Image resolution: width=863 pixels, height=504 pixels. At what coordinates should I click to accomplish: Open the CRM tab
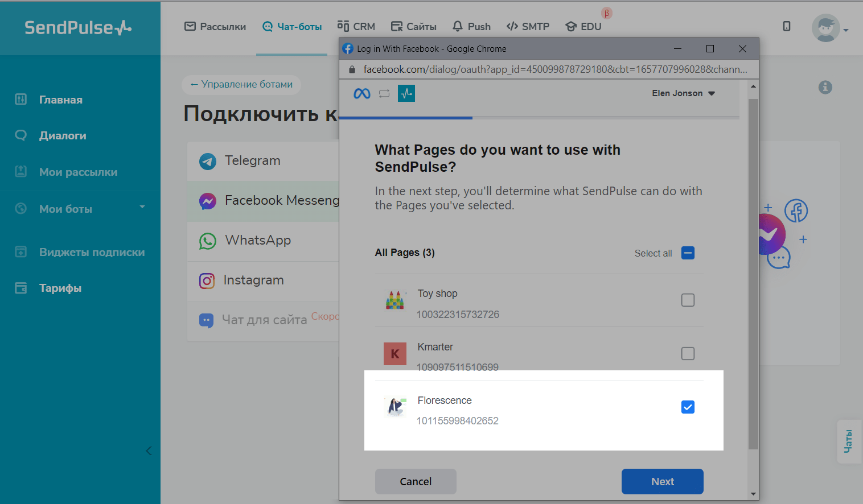pyautogui.click(x=356, y=27)
